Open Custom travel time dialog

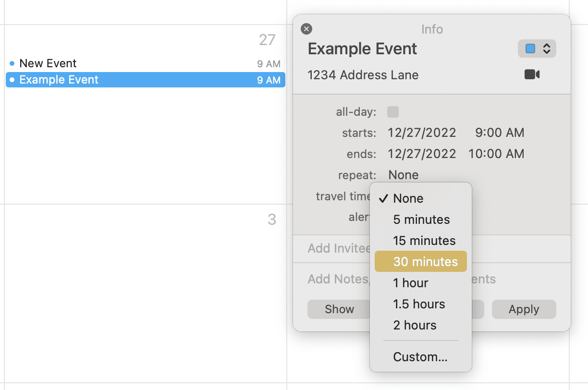click(420, 356)
